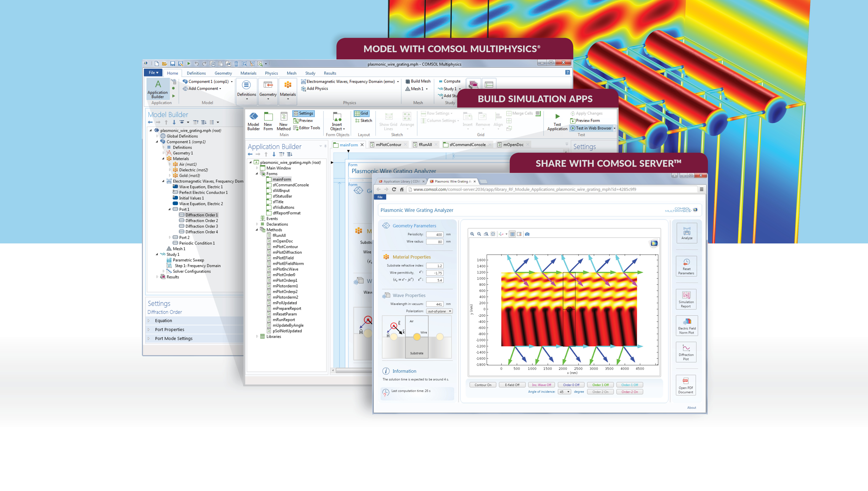The height and width of the screenshot is (491, 868).
Task: Open the blue File menu in Multiphysics
Action: 153,73
